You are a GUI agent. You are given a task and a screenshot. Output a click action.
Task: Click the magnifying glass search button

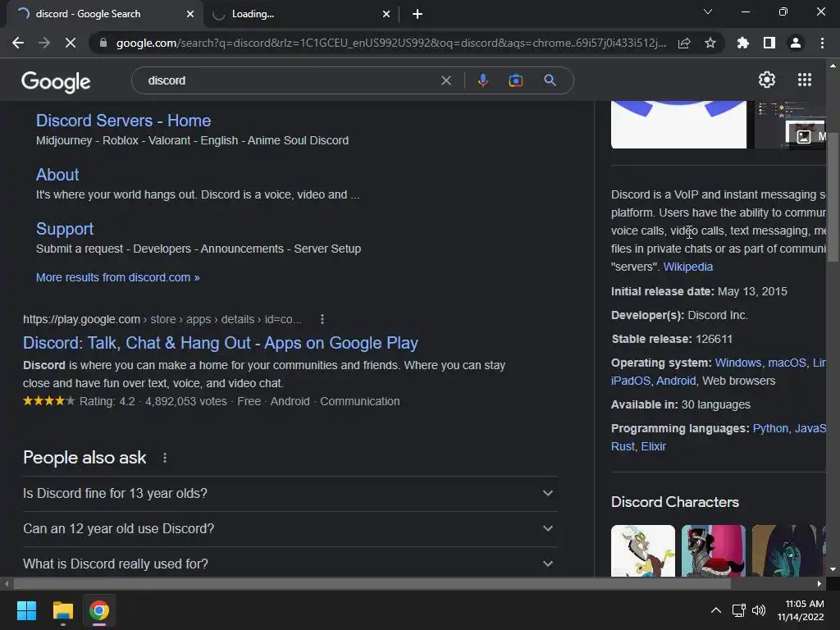[550, 80]
